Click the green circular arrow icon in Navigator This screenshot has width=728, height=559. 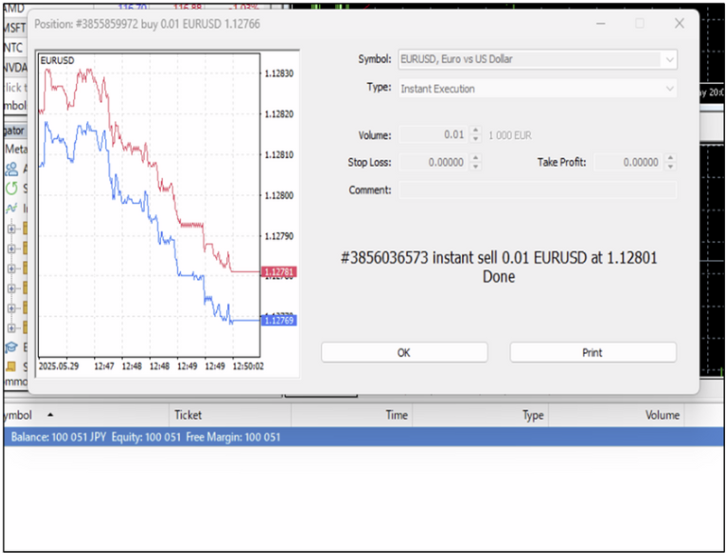(12, 187)
